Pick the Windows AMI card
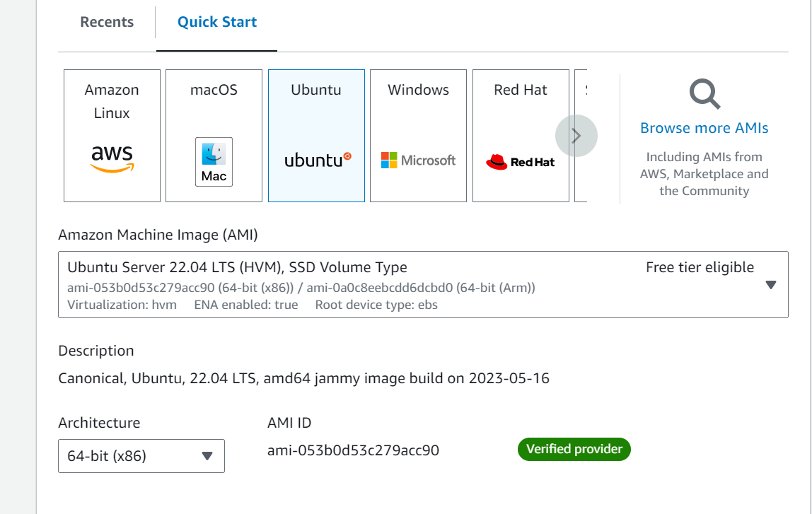The width and height of the screenshot is (812, 514). (x=419, y=136)
